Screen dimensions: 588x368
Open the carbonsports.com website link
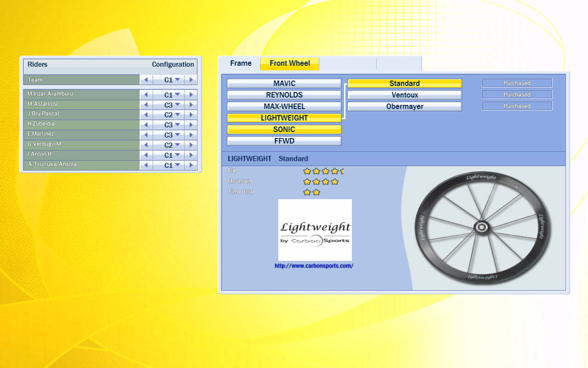tap(314, 266)
